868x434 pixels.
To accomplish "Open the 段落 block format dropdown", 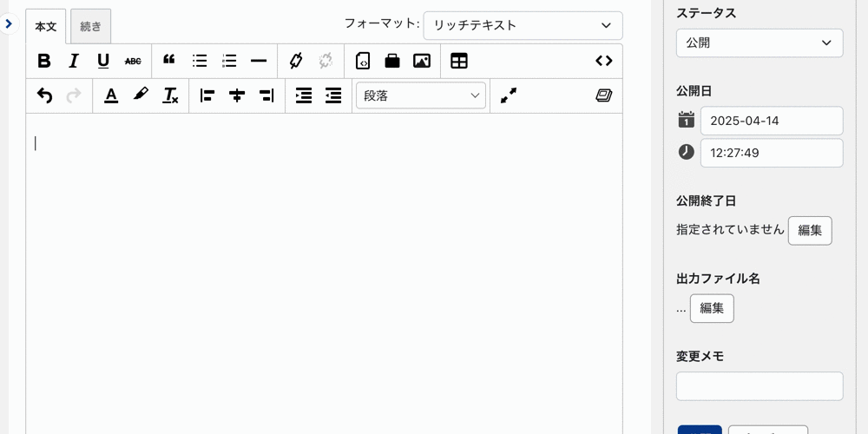I will point(421,95).
